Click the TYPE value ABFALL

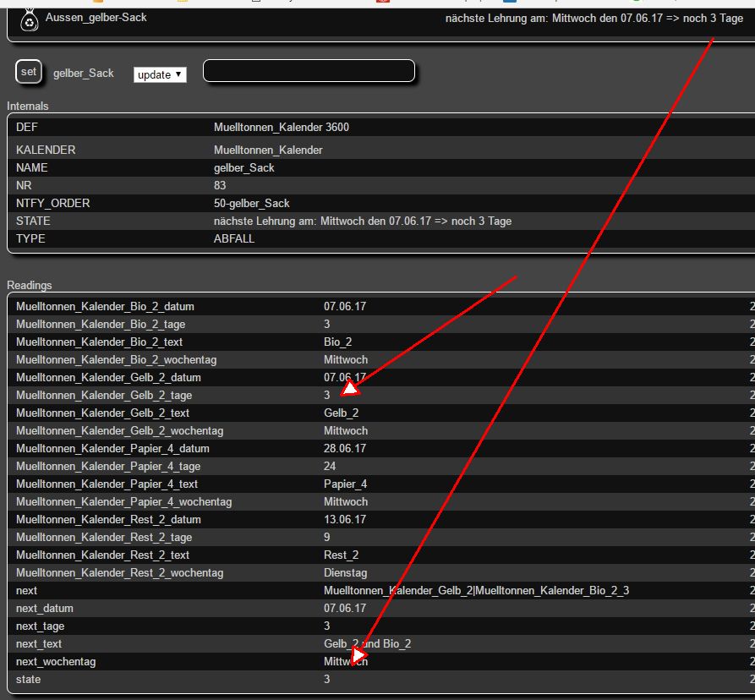click(234, 238)
